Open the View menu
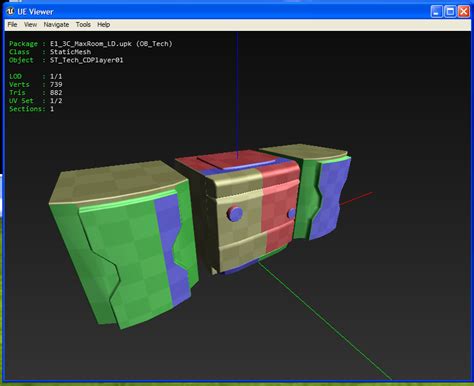Screen dimensions: 474x386 [30, 25]
